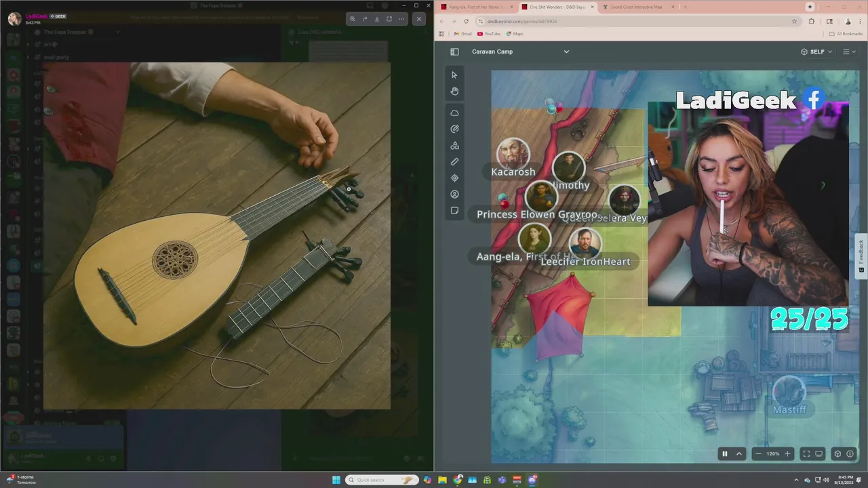Select the fog of war cloud tool

pos(454,113)
